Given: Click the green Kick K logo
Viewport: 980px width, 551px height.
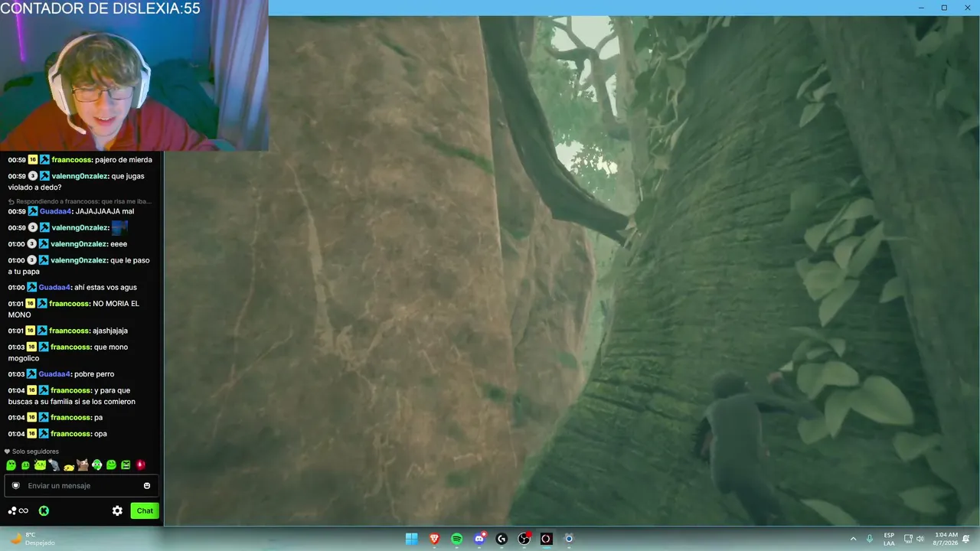Looking at the screenshot, I should [x=44, y=510].
